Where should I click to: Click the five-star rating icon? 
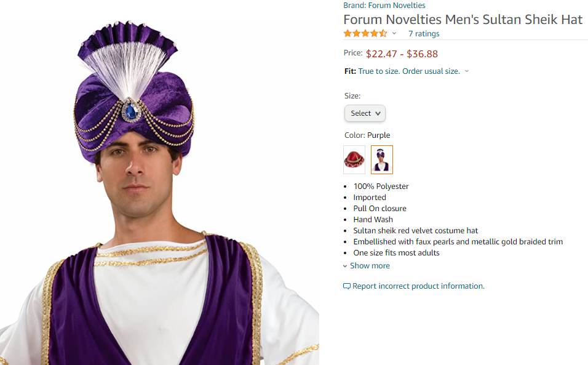pos(365,33)
